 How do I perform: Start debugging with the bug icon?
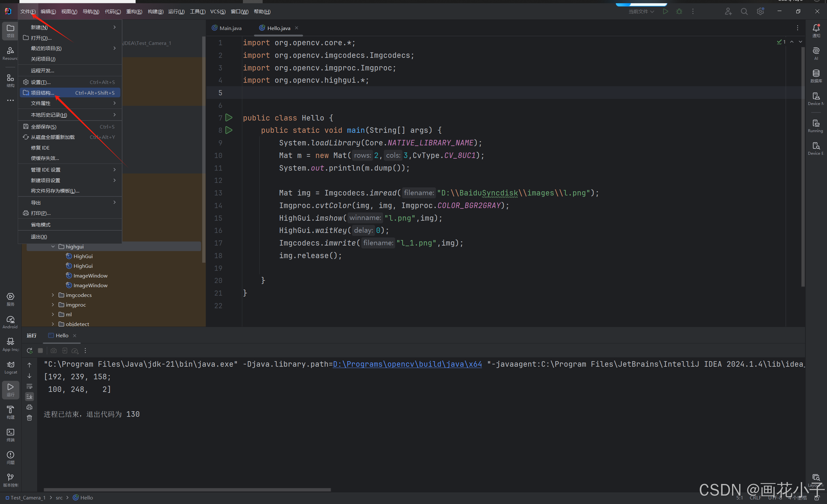[679, 11]
